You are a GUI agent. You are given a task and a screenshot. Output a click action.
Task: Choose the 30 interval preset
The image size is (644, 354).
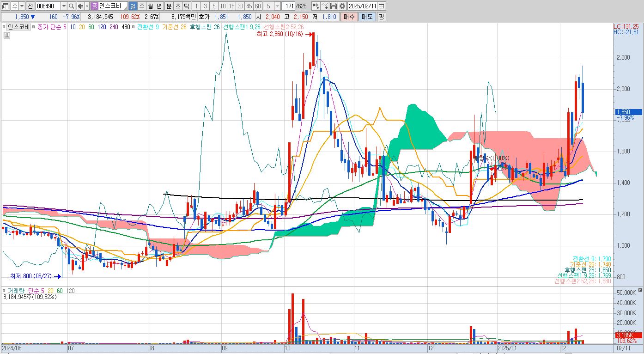coord(240,6)
